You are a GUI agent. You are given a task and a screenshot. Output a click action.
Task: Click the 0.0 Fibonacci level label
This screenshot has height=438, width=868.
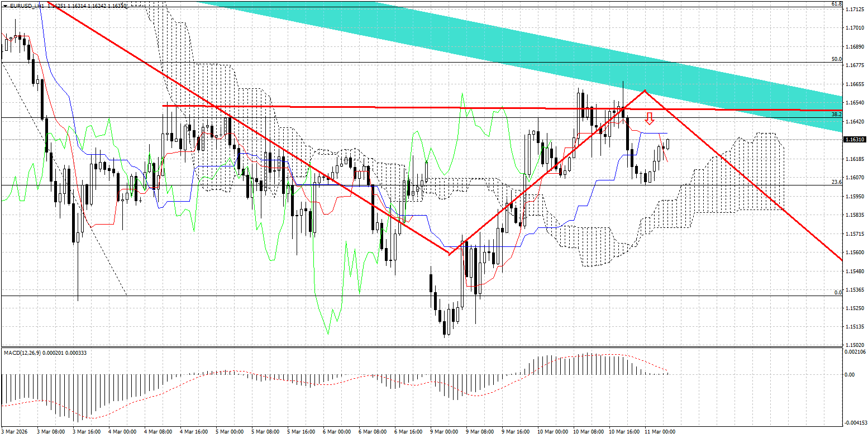click(838, 292)
